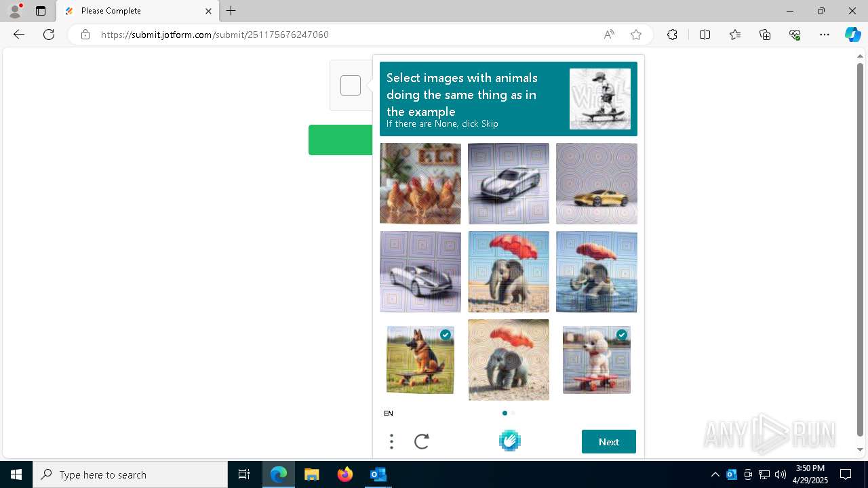The width and height of the screenshot is (868, 488).
Task: Deselect the white poodle skateboard image
Action: coord(597,360)
